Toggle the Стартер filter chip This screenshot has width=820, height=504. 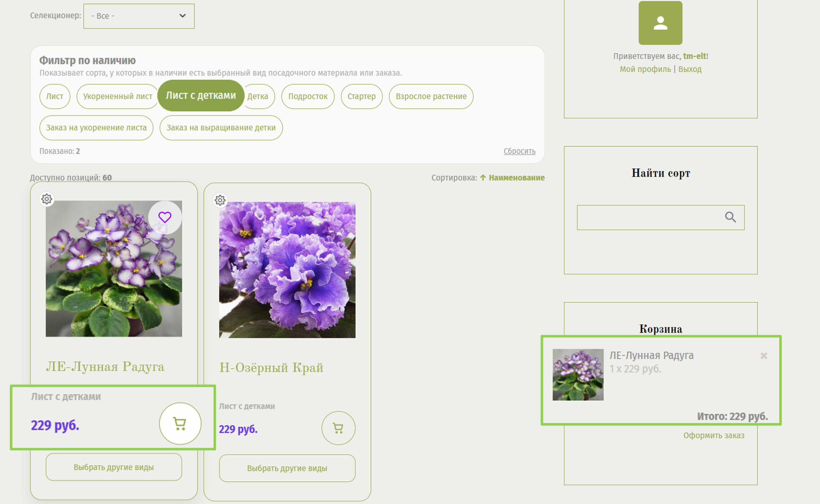coord(361,96)
